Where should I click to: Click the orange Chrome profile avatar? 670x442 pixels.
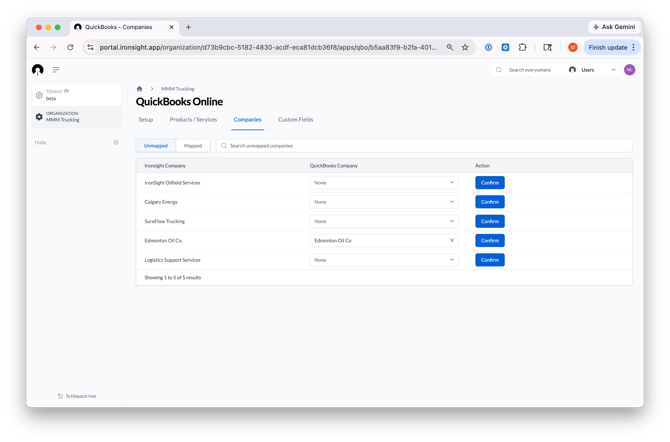pyautogui.click(x=573, y=47)
